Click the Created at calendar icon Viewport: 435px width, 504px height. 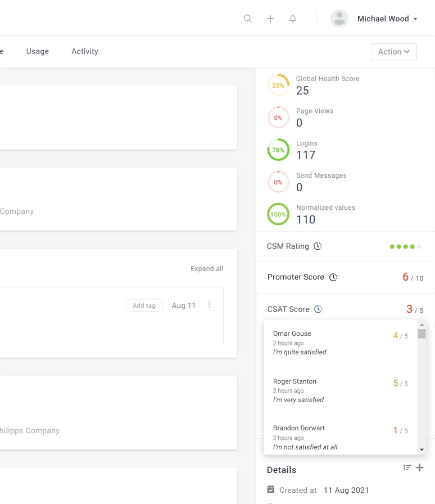coord(271,489)
